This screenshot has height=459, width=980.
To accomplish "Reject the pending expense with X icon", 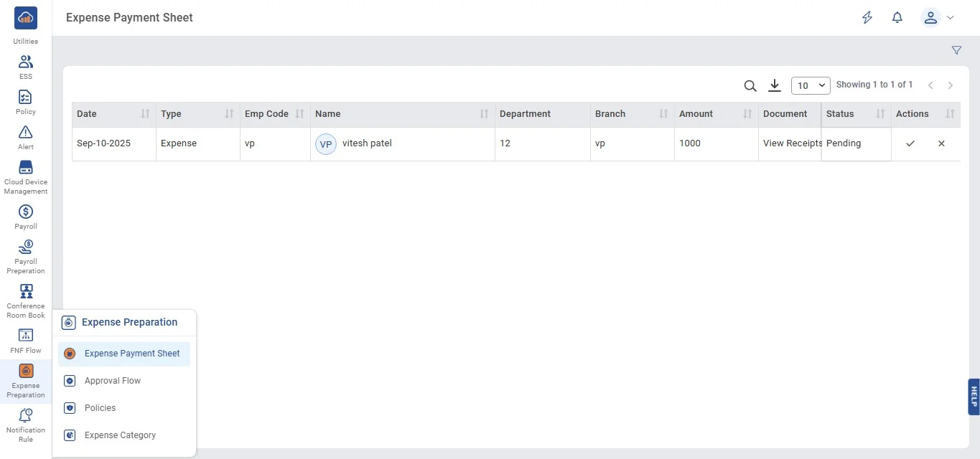I will (x=941, y=143).
